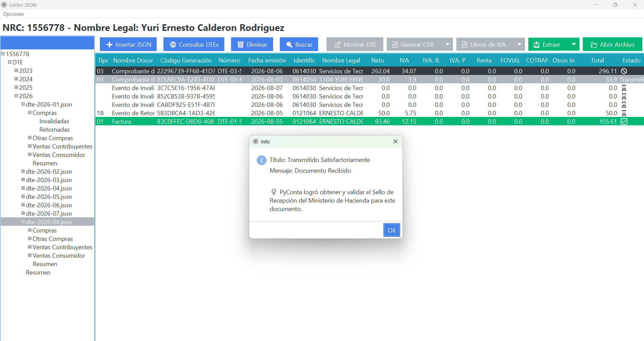Viewport: 644px width, 341px height.
Task: Click the Extraer export icon
Action: (537, 45)
